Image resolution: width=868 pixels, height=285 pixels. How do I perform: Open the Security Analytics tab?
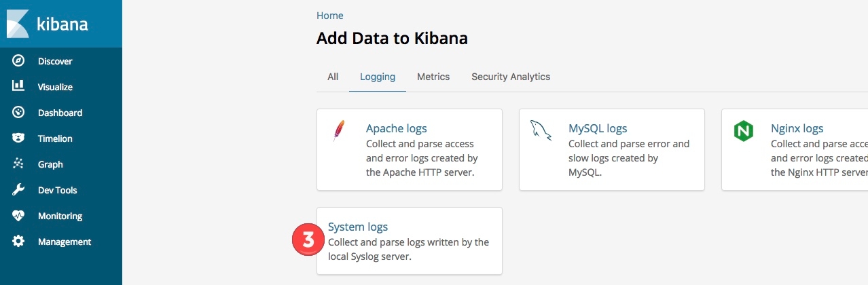click(511, 77)
